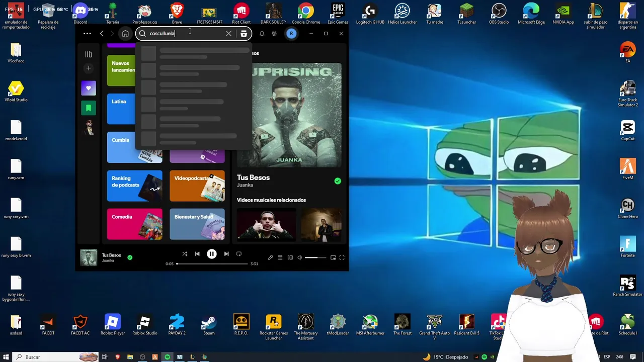Seek on the song progress bar
This screenshot has height=362, width=644.
(x=211, y=264)
